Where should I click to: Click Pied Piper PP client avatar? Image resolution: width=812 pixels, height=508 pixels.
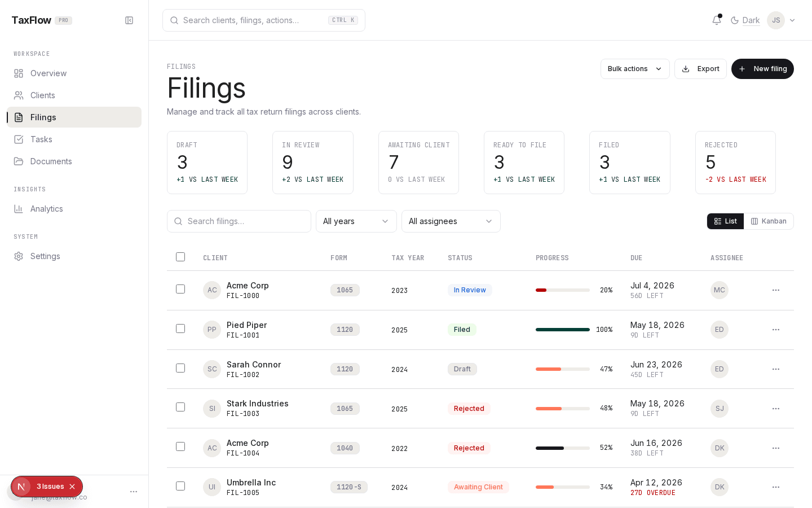point(212,330)
